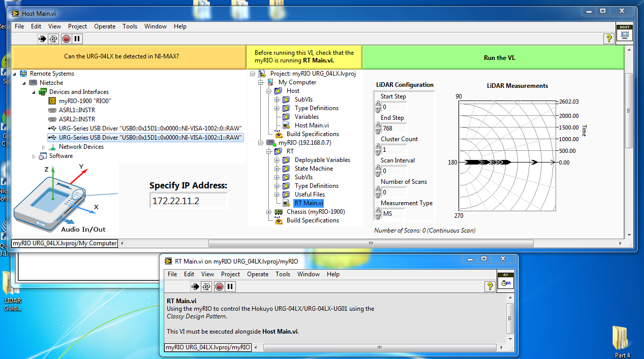This screenshot has width=644, height=359.
Task: Click Host Main.vi horizontal scrollbar
Action: tap(371, 243)
